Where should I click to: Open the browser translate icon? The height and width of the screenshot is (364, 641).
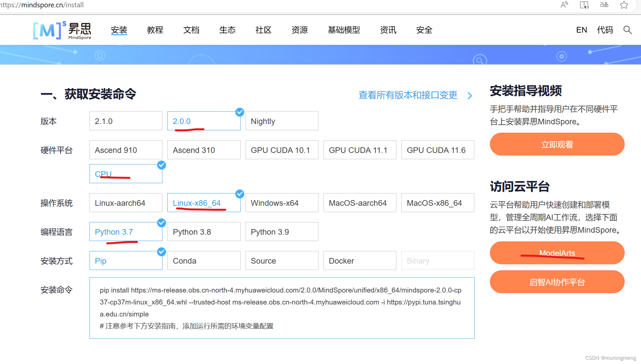604,5
